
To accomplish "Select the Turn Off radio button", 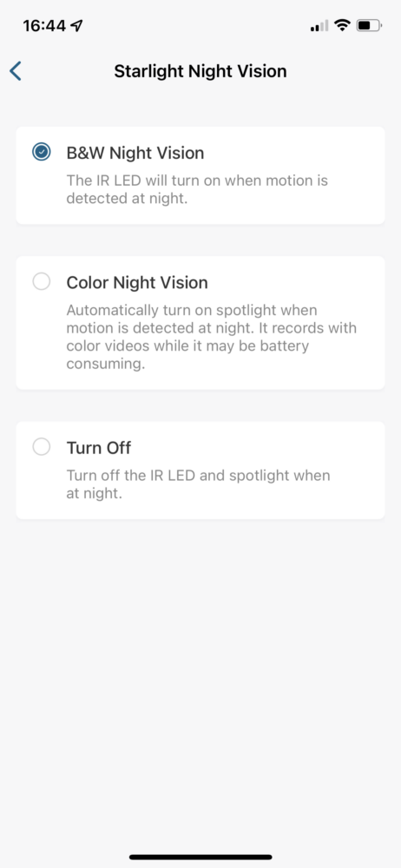I will tap(42, 447).
